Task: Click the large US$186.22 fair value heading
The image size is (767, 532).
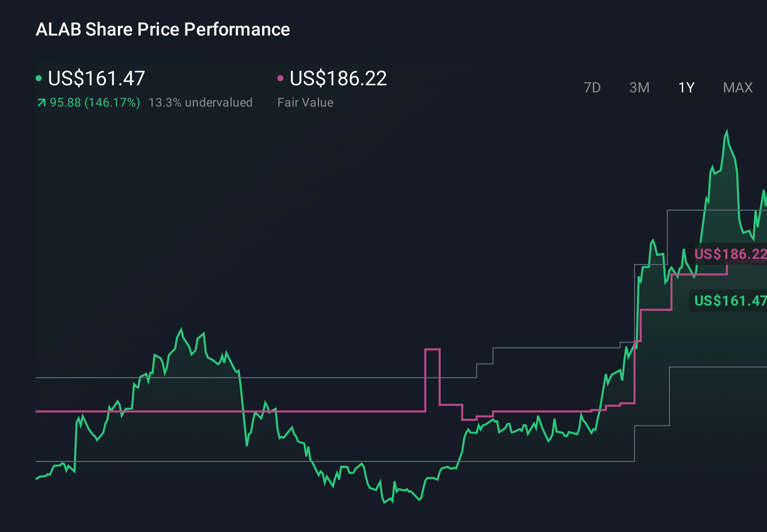Action: pos(338,78)
